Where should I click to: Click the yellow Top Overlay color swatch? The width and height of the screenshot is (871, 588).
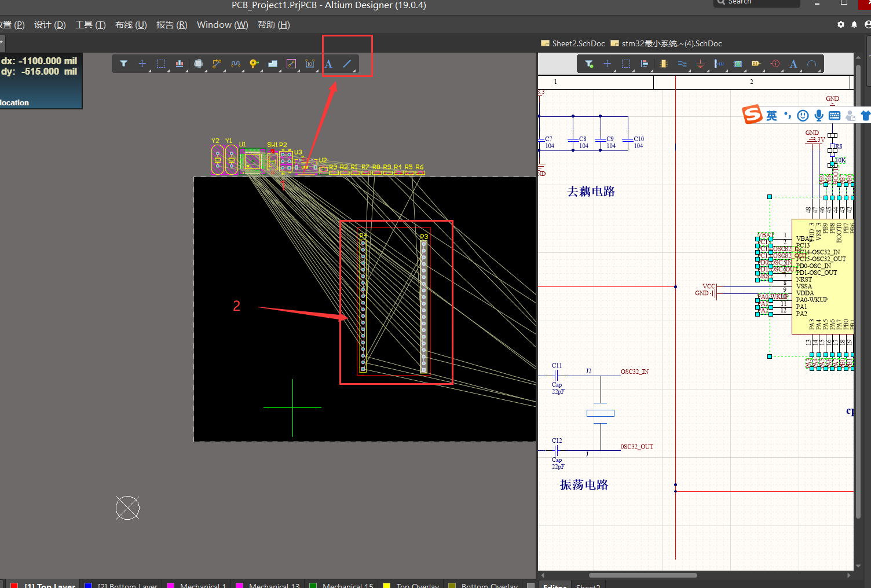386,586
